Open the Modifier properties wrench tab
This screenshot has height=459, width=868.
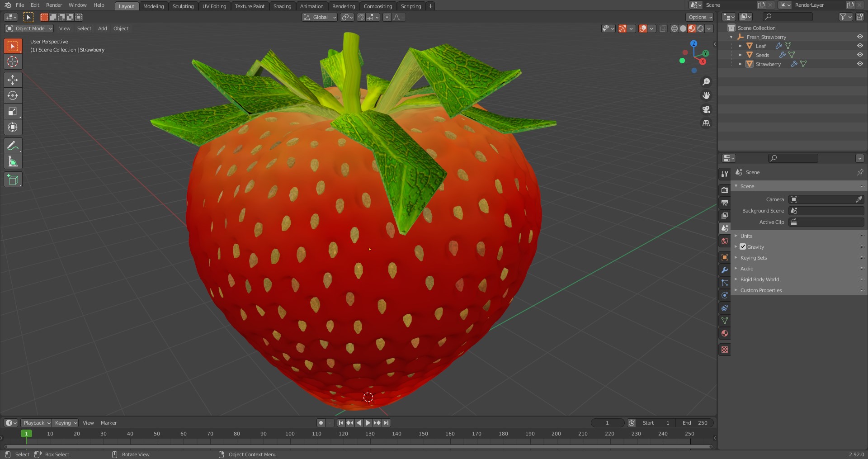(725, 270)
